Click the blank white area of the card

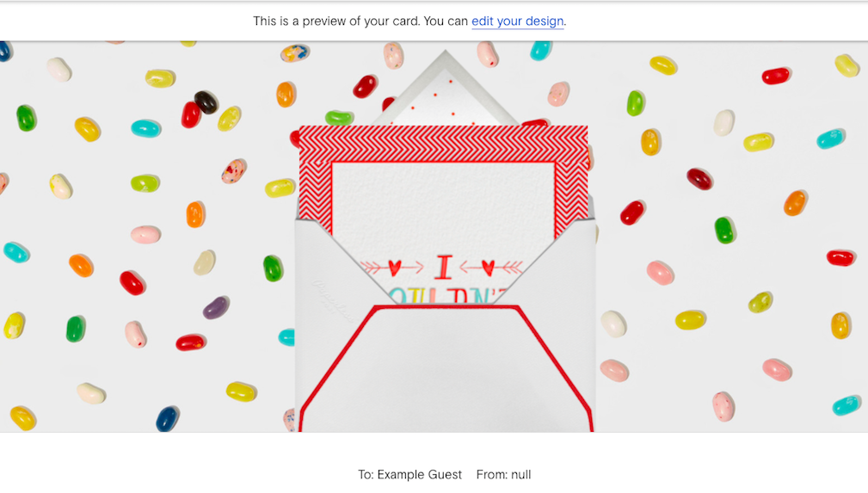click(443, 205)
